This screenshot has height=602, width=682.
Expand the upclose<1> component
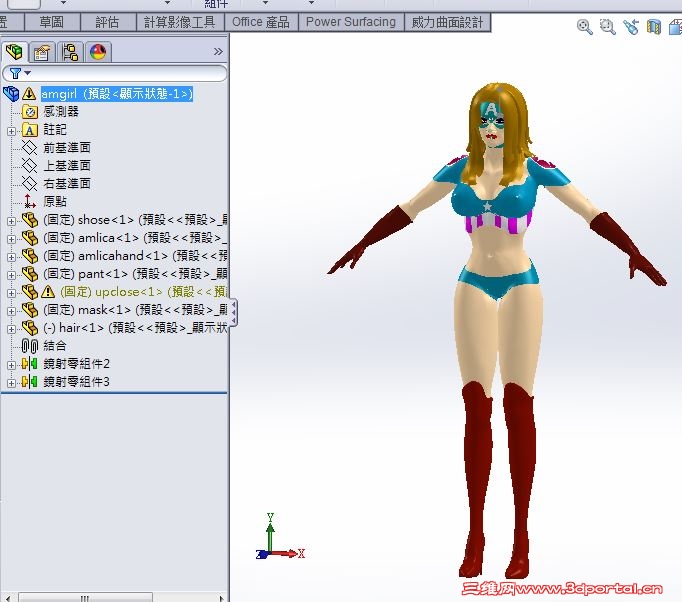click(11, 293)
